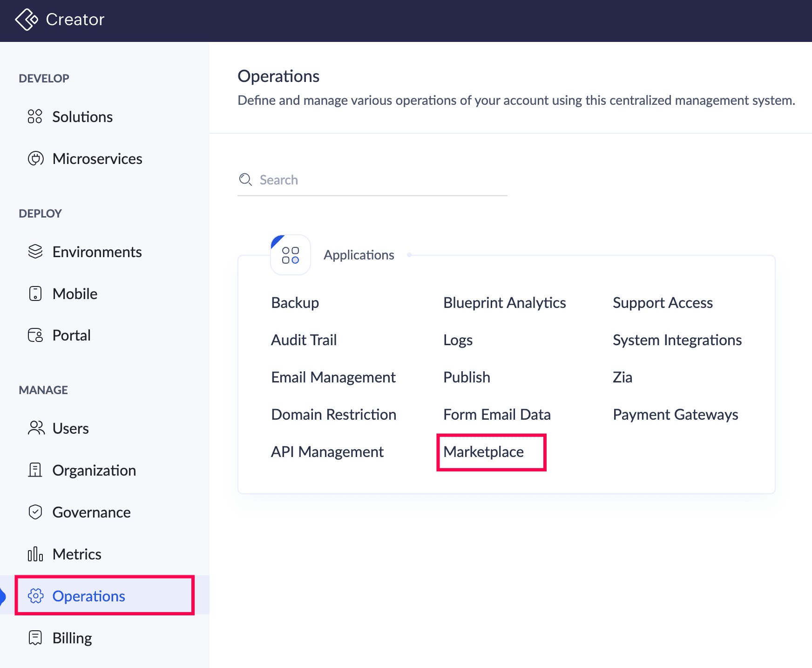Open API Management
This screenshot has width=812, height=668.
click(x=327, y=452)
